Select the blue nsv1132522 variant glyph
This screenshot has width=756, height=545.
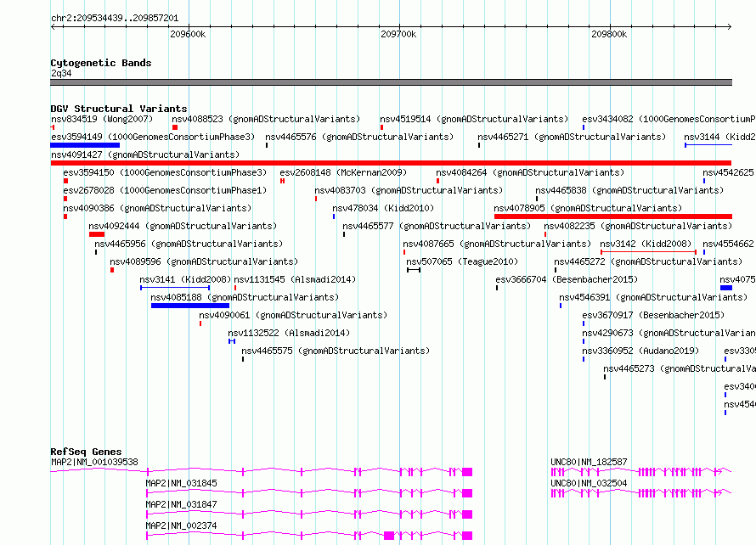(232, 341)
